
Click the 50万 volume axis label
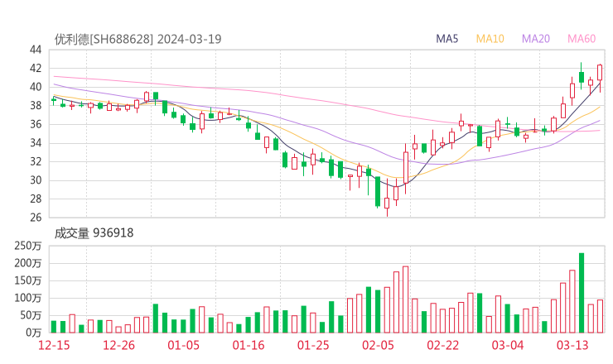[x=31, y=315]
